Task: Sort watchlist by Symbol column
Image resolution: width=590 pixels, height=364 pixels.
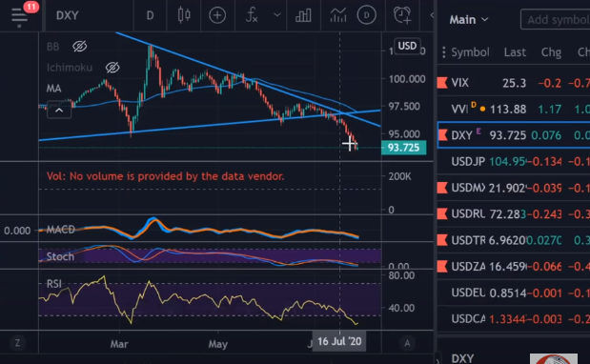Action: [x=470, y=52]
